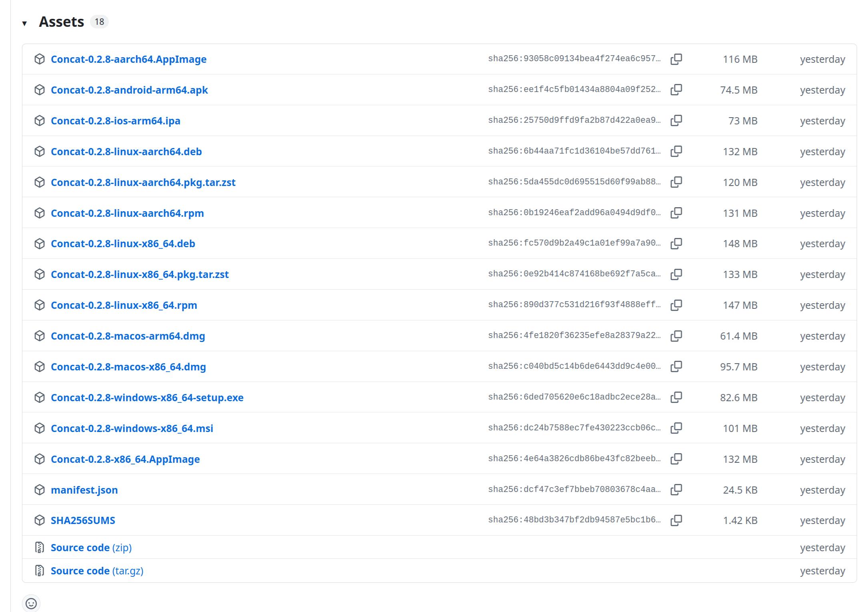Copy sha256 for SHA256SUMS
The image size is (868, 612).
tap(676, 520)
